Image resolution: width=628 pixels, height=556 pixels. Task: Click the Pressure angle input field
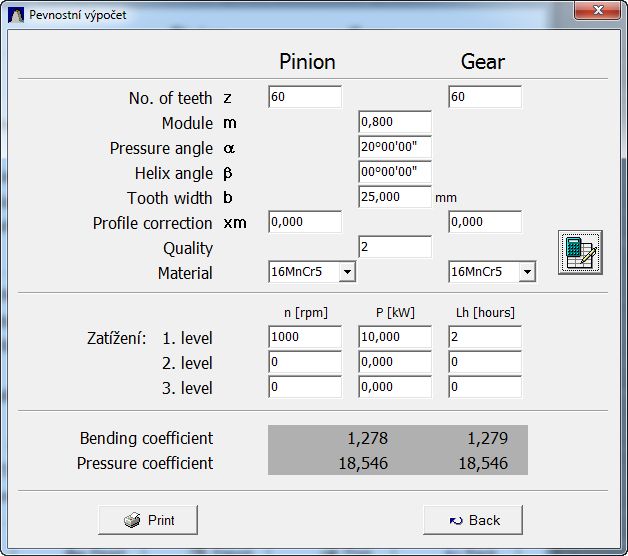[395, 147]
